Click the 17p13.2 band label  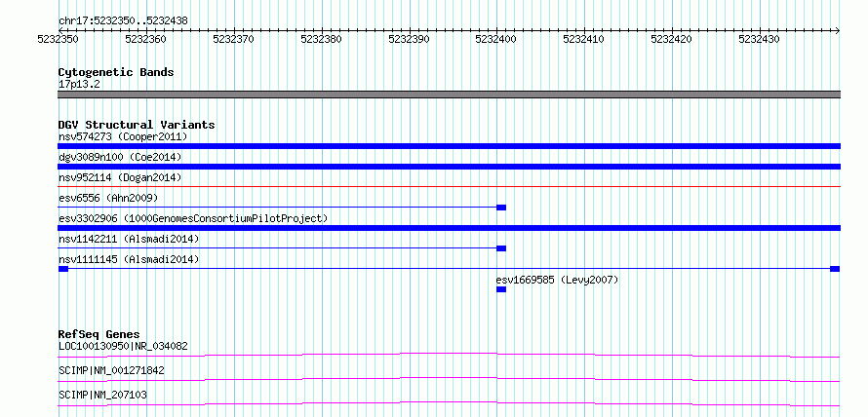click(x=79, y=85)
